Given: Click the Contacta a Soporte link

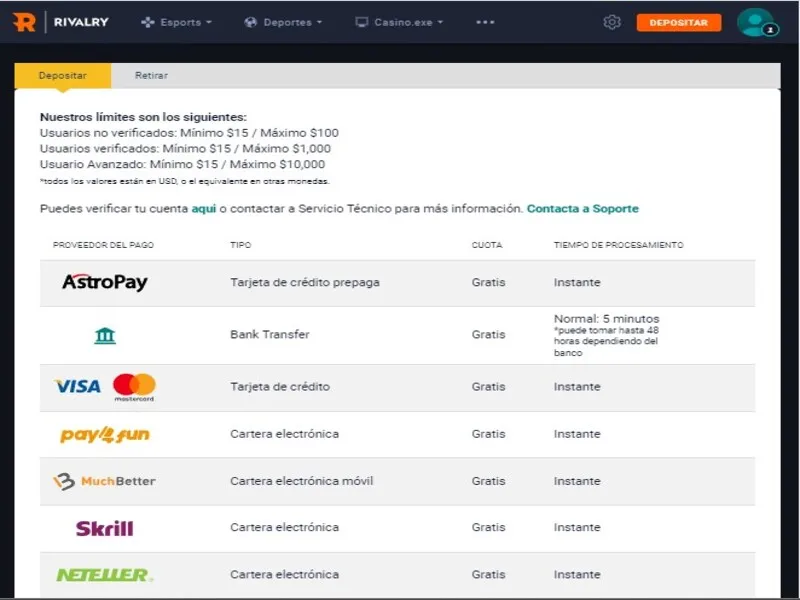Looking at the screenshot, I should click(583, 209).
